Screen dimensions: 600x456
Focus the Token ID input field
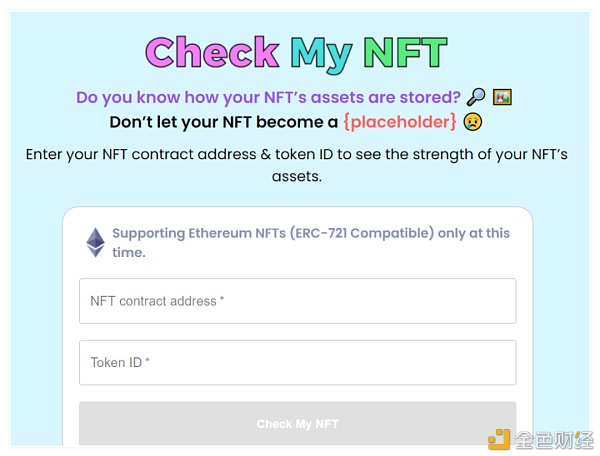297,363
